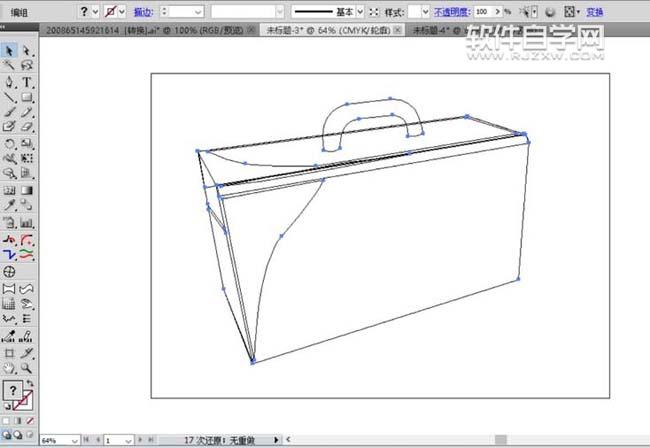Reset default fill and stroke
Image resolution: width=650 pixels, height=448 pixels.
point(7,407)
